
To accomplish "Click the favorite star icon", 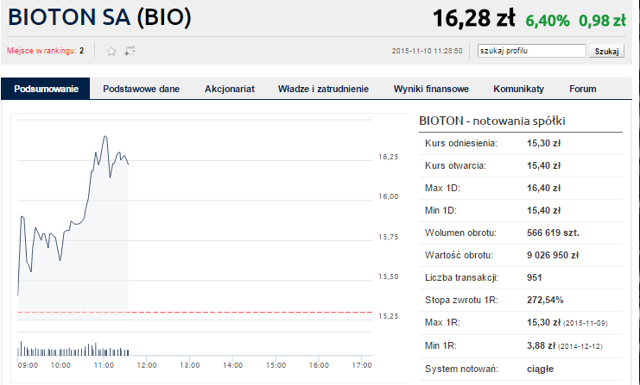I will (111, 51).
